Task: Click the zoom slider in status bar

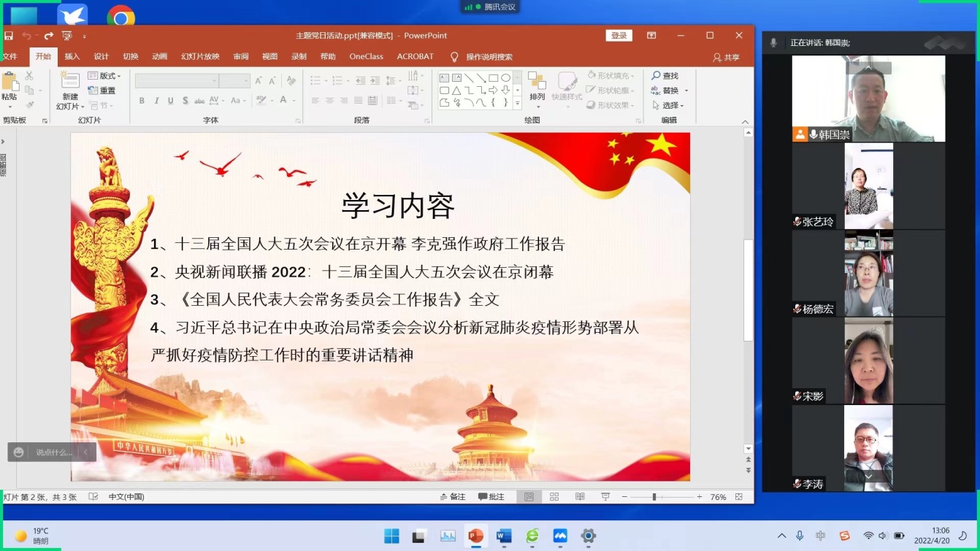Action: [x=654, y=497]
